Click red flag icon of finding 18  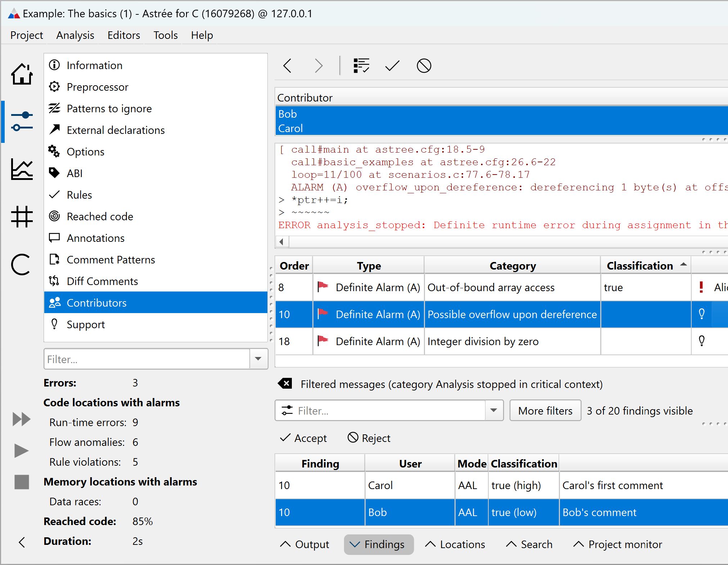pyautogui.click(x=323, y=341)
